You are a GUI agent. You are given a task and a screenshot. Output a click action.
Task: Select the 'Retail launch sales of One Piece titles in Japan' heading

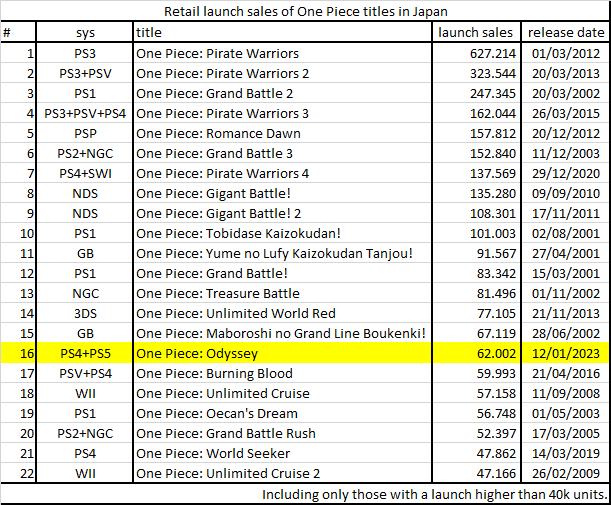click(306, 11)
